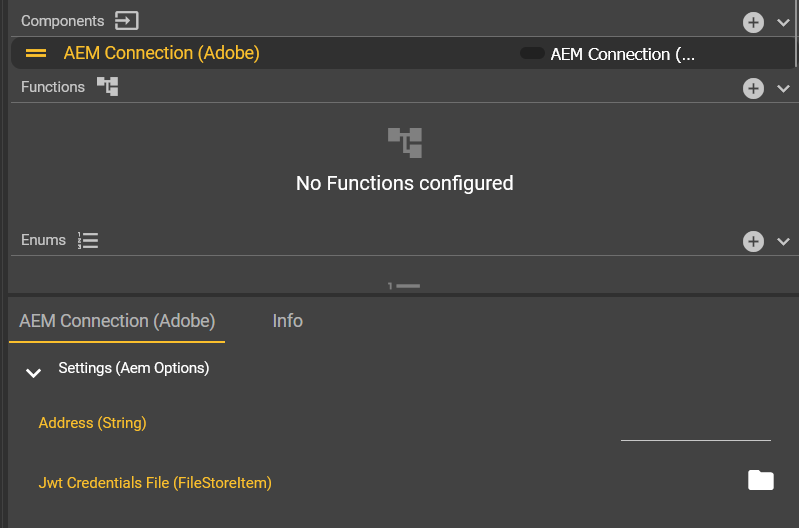Add a new component with plus button
This screenshot has width=799, height=528.
click(753, 21)
